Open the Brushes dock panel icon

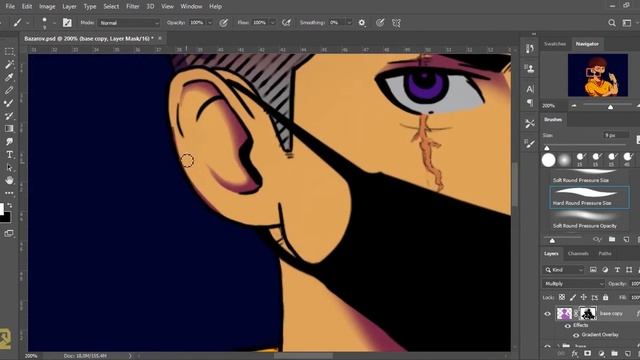pos(530,143)
